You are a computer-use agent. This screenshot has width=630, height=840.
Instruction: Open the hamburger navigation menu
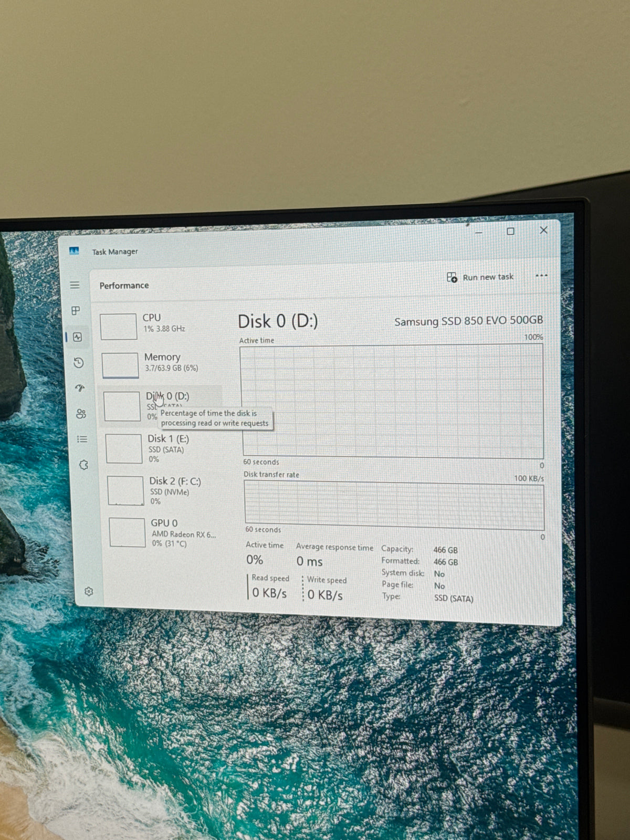75,285
